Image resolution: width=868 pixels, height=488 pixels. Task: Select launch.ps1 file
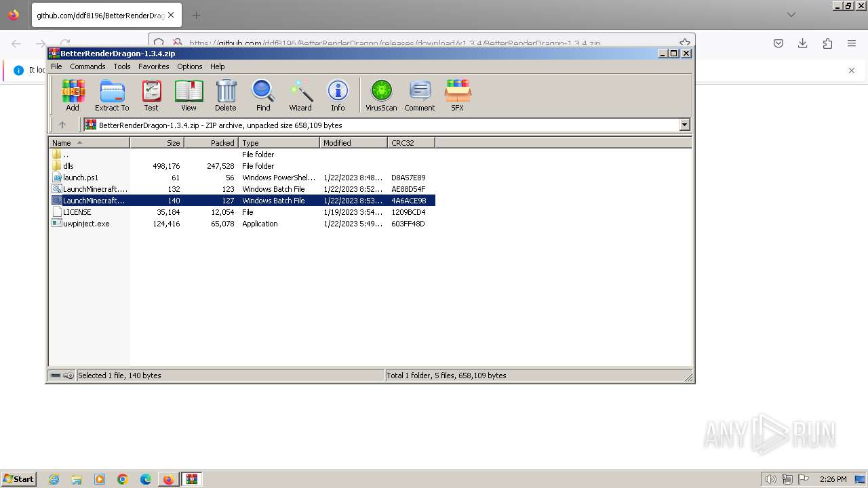[242, 178]
